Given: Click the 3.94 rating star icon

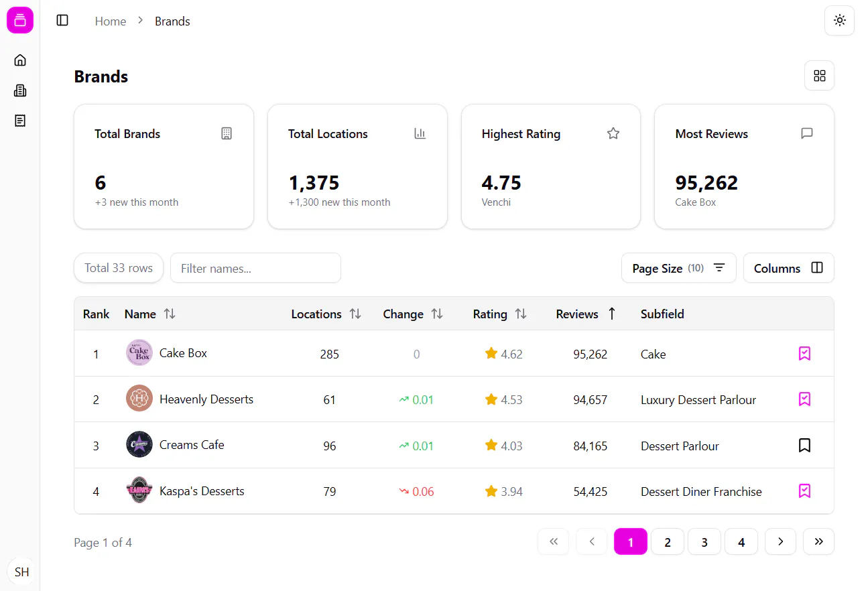Looking at the screenshot, I should 491,491.
